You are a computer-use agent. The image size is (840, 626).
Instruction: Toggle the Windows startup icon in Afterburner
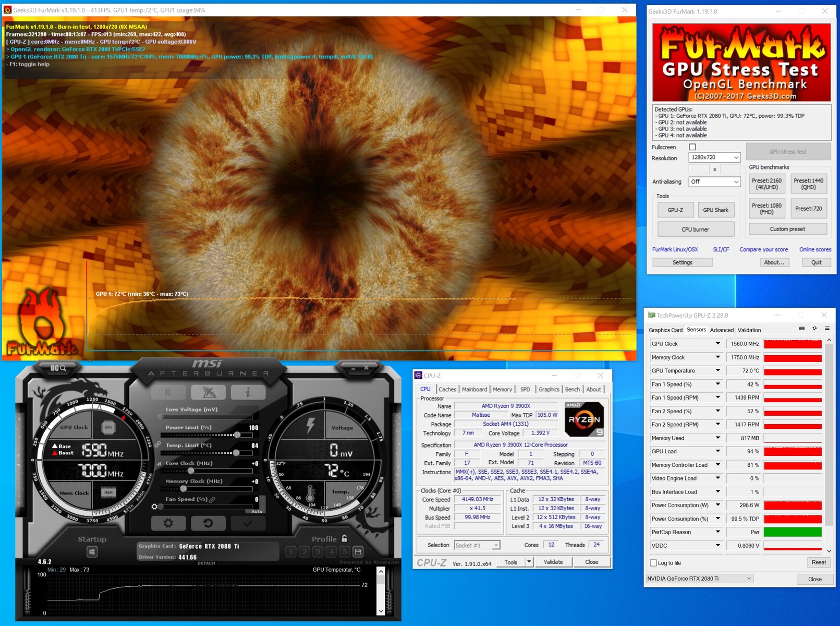tap(92, 551)
